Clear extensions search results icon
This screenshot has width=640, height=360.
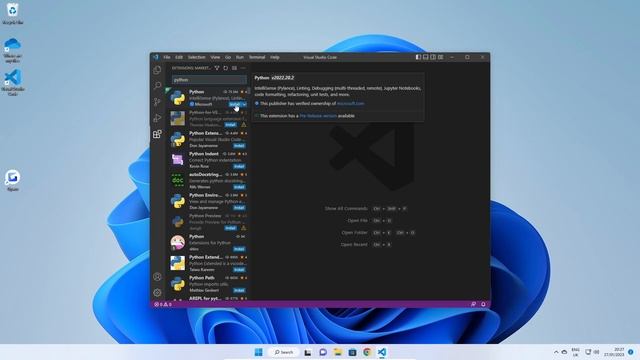click(234, 68)
